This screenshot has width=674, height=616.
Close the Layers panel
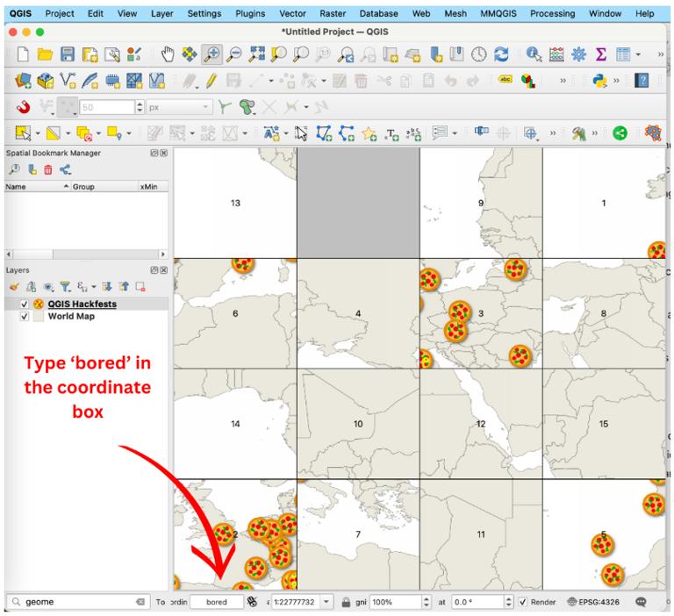[x=164, y=270]
